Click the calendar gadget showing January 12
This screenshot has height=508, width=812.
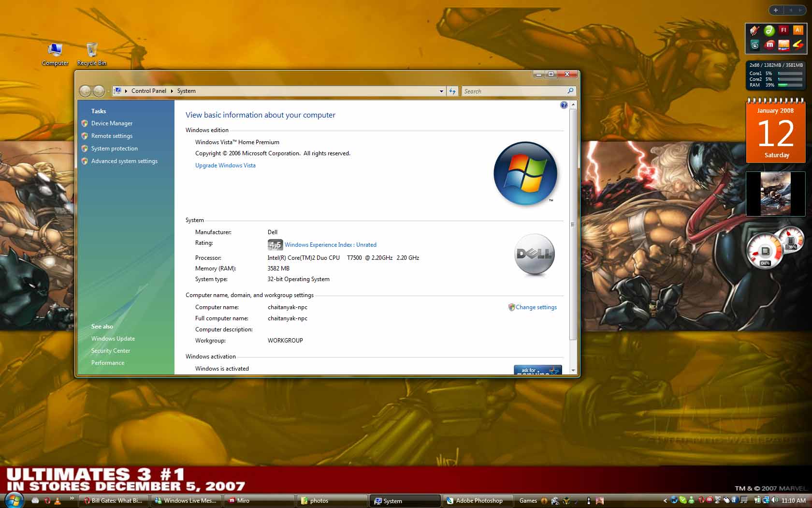[x=776, y=131]
